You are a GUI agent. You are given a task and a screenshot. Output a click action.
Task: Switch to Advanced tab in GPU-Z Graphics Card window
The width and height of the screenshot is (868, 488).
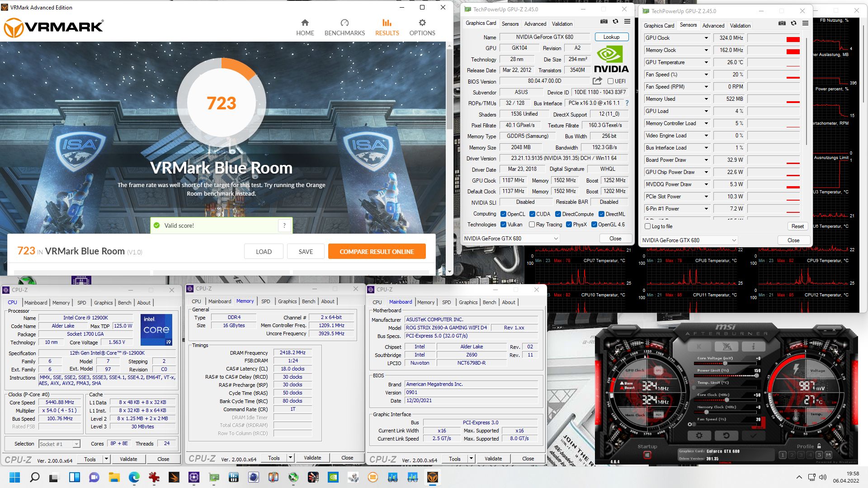point(535,24)
